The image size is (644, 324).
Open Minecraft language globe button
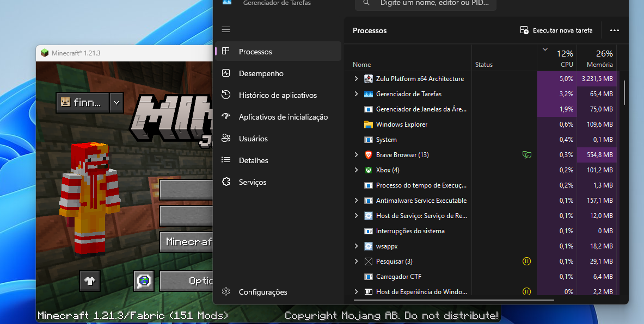[144, 281]
